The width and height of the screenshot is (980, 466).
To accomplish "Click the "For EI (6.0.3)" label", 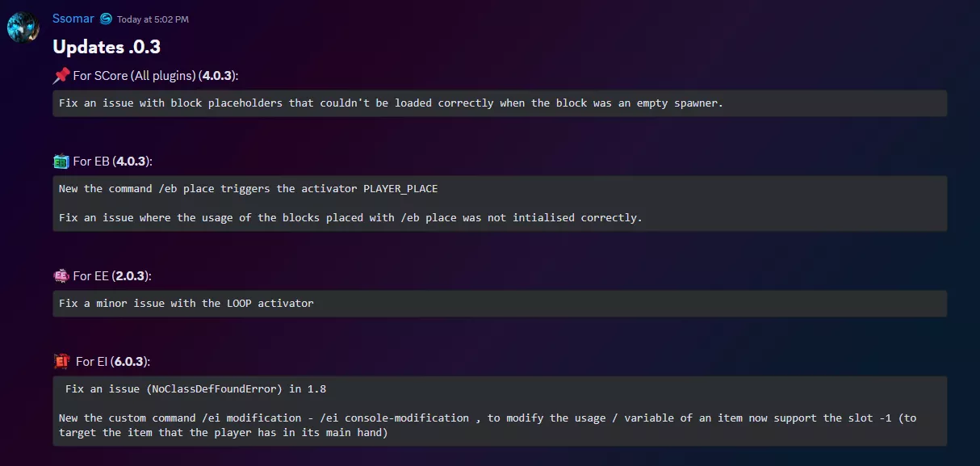I will point(113,362).
